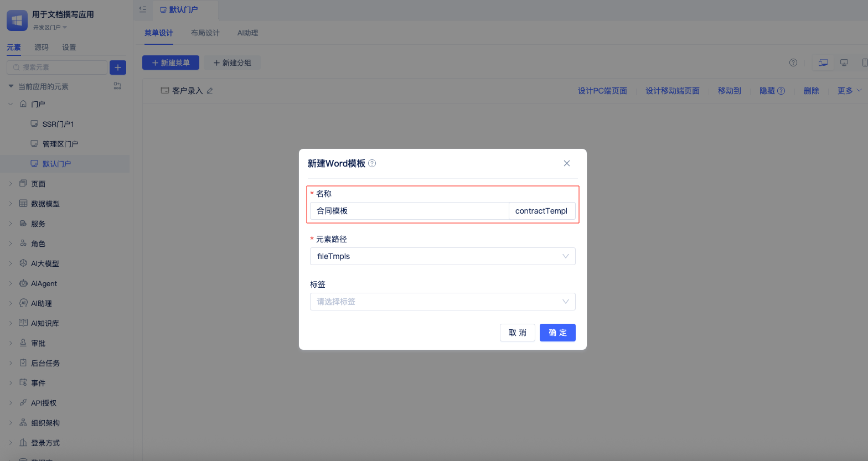Select the 布局设计 tab

point(205,33)
